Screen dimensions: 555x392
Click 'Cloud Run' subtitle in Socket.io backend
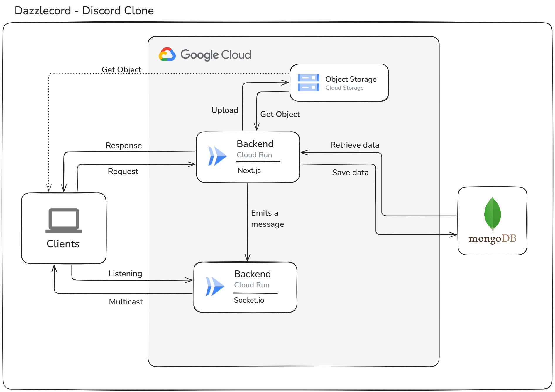coord(252,285)
